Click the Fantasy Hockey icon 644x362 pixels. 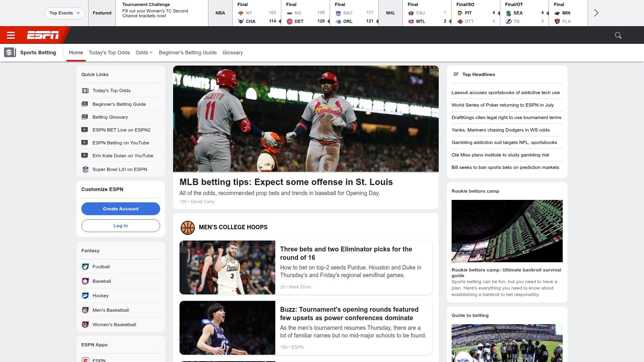click(85, 296)
